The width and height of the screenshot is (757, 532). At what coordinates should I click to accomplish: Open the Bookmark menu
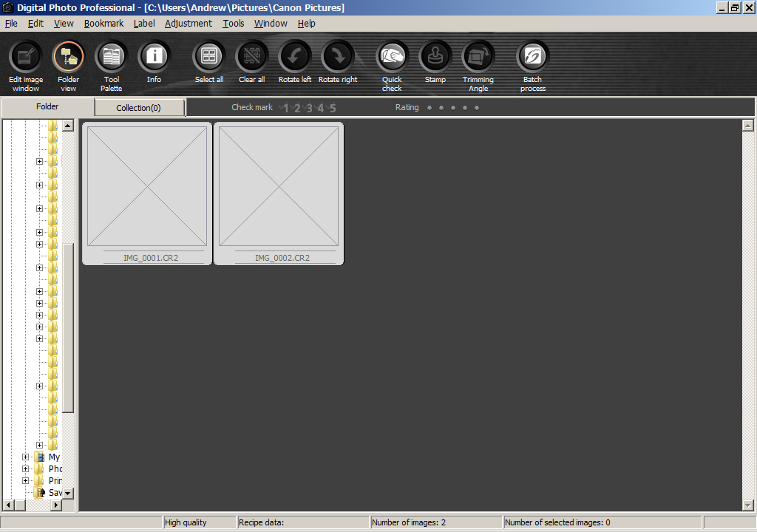coord(103,23)
